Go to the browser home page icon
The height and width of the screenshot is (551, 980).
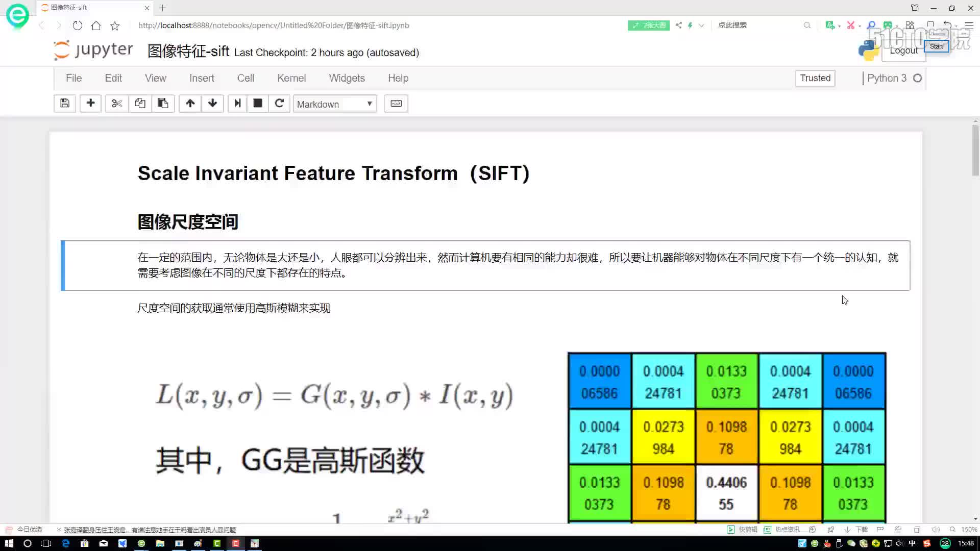(x=96, y=26)
